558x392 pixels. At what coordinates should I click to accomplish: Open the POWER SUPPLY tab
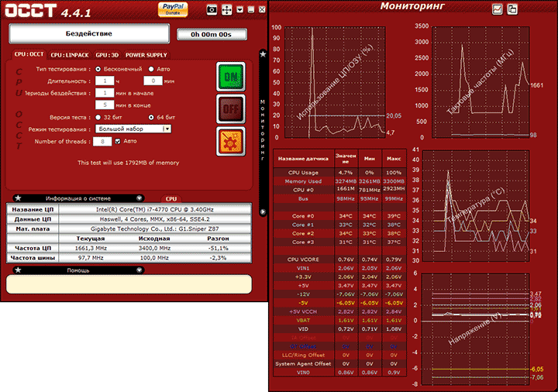tap(146, 55)
